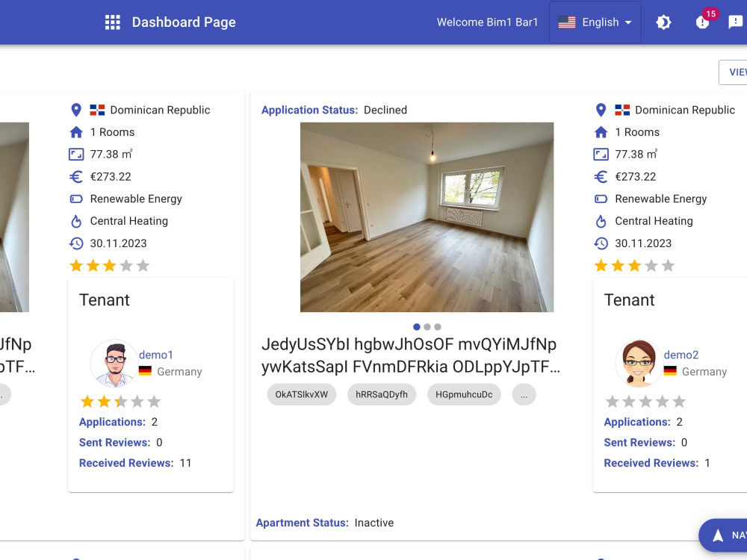Image resolution: width=747 pixels, height=560 pixels.
Task: Select second carousel dot under photo
Action: (x=427, y=327)
